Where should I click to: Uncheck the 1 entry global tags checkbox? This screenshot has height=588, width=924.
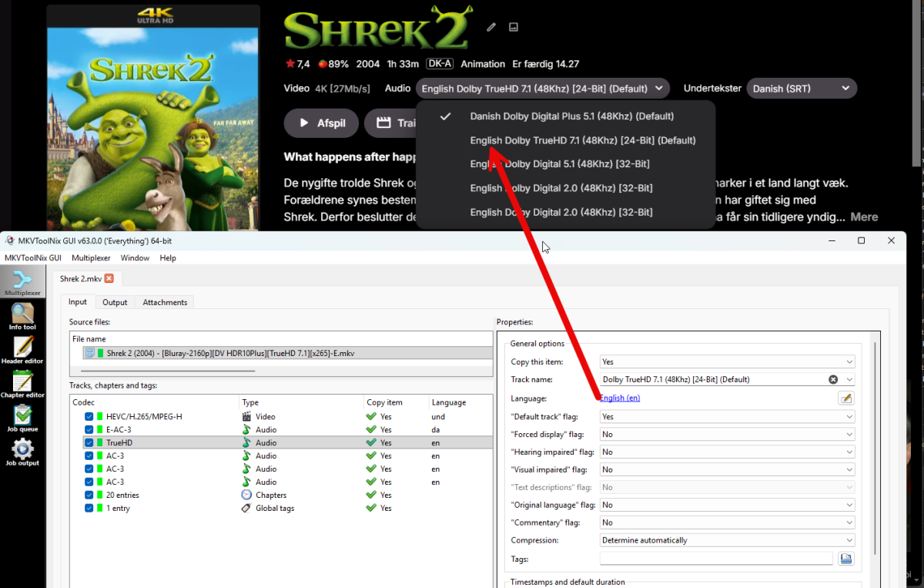[x=89, y=509]
